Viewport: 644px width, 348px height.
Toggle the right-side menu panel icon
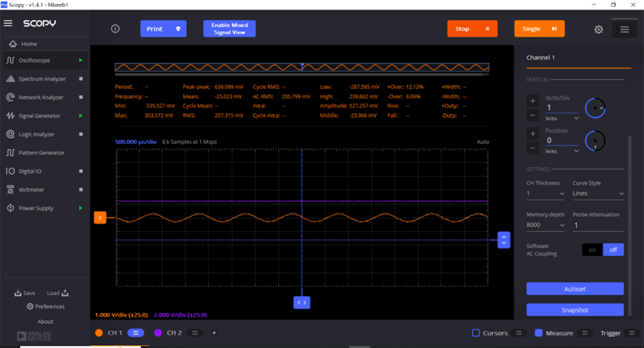(x=625, y=29)
